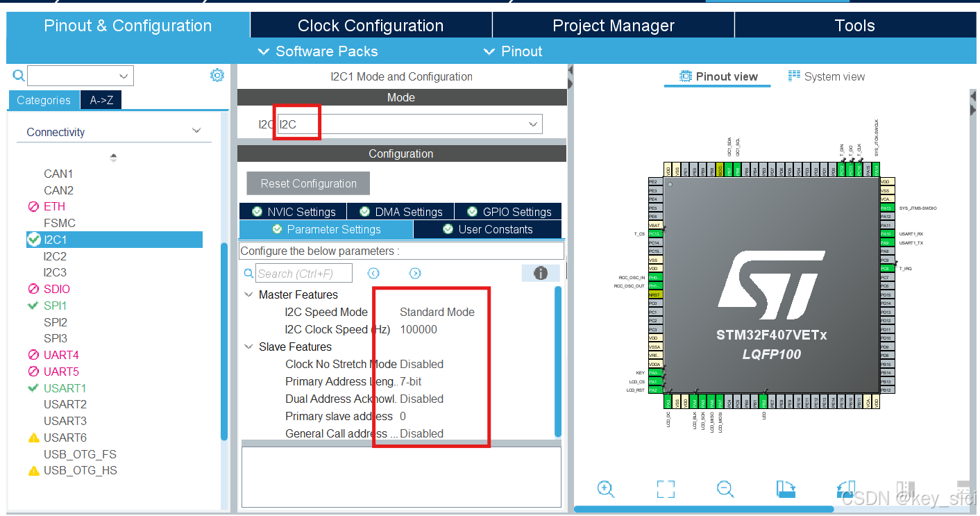Click the Reset Configuration button
The height and width of the screenshot is (516, 980).
[x=308, y=183]
